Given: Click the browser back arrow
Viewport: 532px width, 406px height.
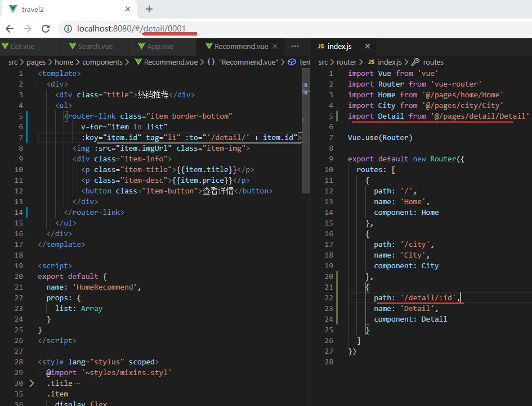Looking at the screenshot, I should pos(10,29).
